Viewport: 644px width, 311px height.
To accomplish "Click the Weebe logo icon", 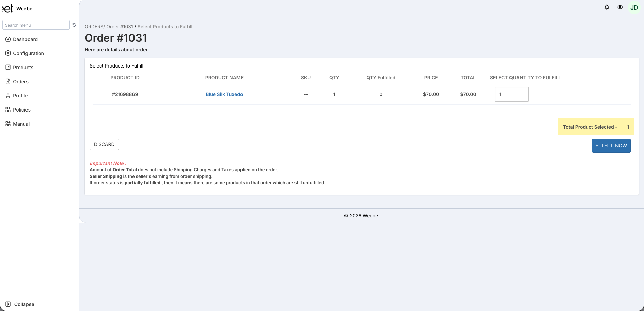I will (8, 8).
